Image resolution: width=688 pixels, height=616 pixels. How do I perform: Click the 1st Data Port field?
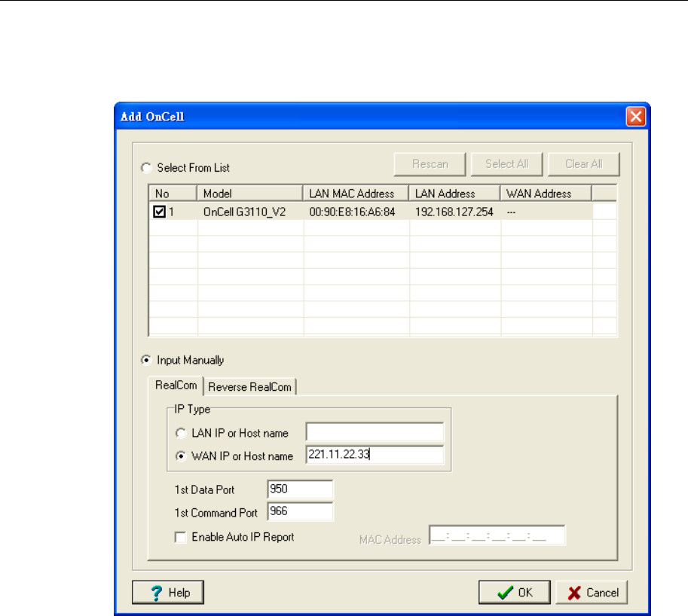(x=300, y=489)
